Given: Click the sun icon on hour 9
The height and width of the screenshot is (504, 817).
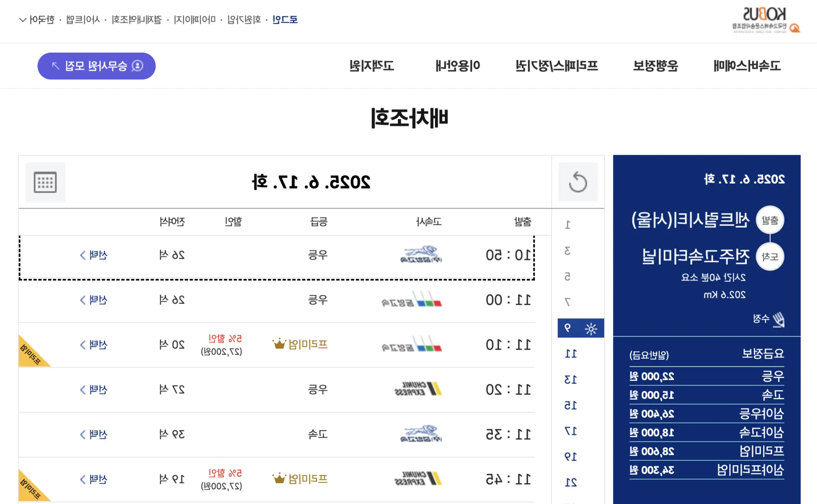Looking at the screenshot, I should tap(591, 329).
